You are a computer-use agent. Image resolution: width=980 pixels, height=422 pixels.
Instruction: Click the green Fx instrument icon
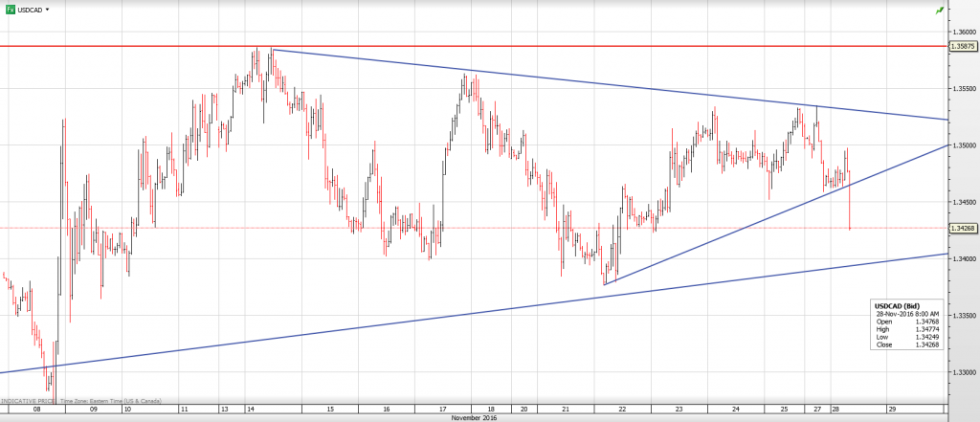coord(10,10)
